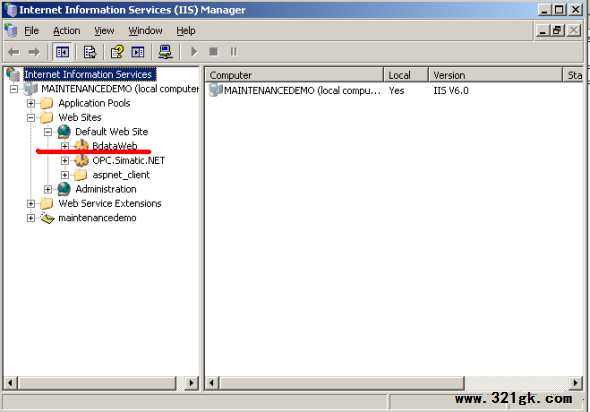Click the Start item play button
The height and width of the screenshot is (412, 590).
(x=194, y=52)
